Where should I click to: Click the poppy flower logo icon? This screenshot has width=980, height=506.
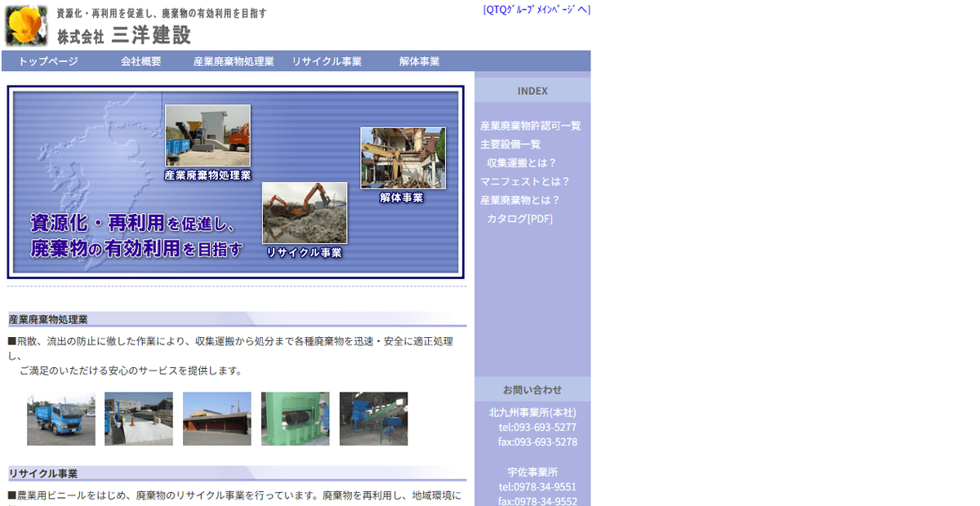24,24
